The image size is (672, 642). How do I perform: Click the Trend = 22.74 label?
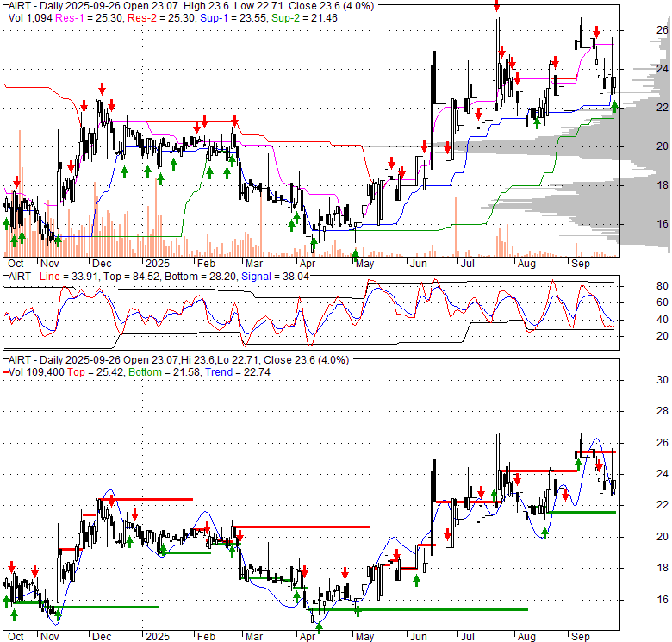pyautogui.click(x=238, y=372)
